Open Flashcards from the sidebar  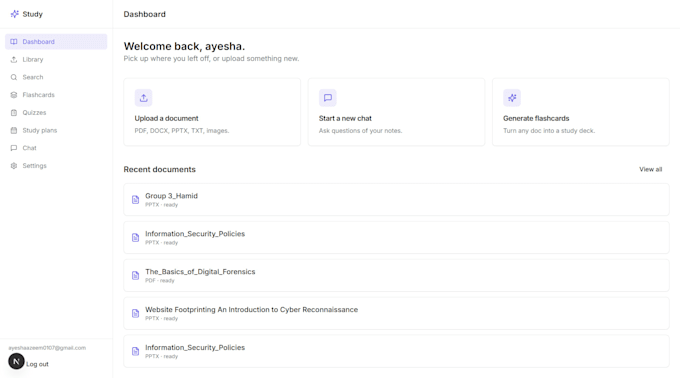(x=56, y=95)
